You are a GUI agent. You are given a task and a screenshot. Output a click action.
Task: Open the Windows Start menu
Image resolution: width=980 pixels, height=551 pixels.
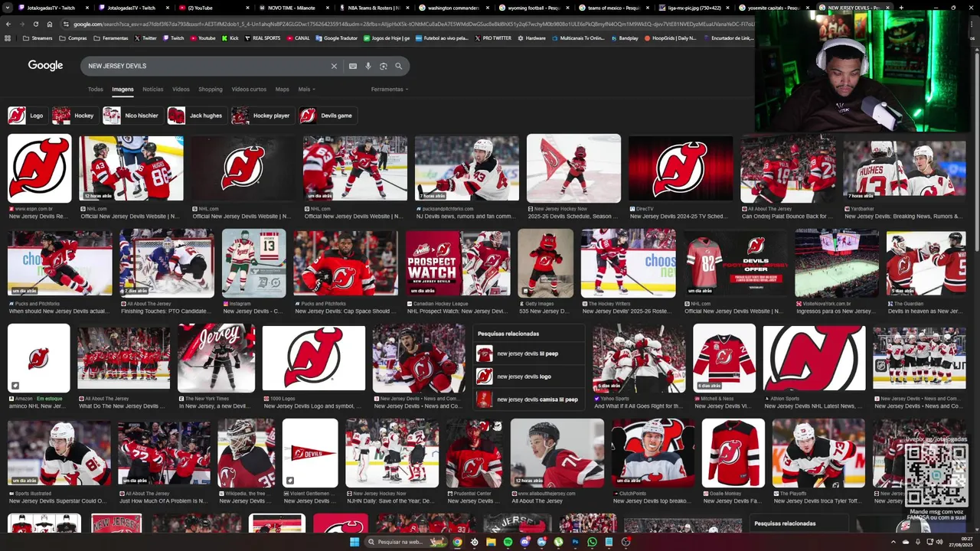click(x=354, y=542)
